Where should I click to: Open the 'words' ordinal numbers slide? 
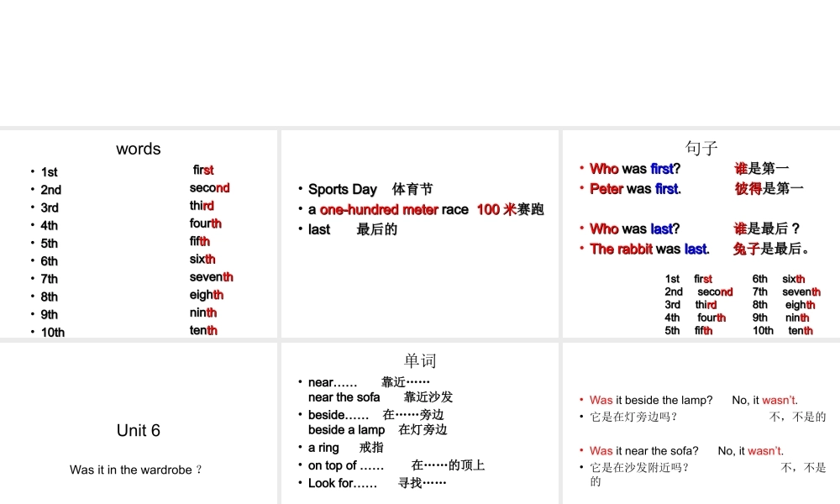(139, 234)
